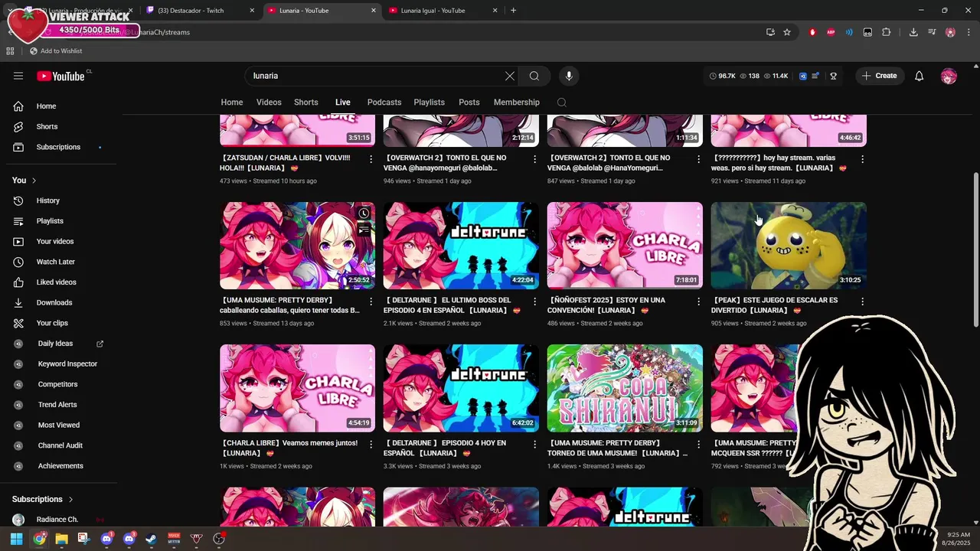The image size is (980, 551).
Task: Go to the YouTube logo home link
Action: tap(60, 76)
